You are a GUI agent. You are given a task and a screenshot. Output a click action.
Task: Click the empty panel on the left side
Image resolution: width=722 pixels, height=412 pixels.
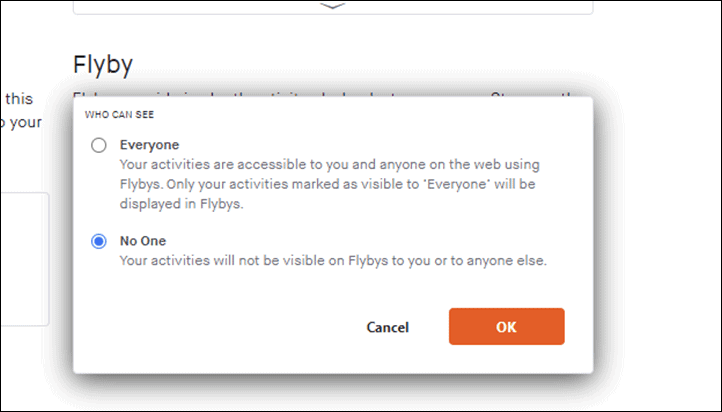point(24,259)
